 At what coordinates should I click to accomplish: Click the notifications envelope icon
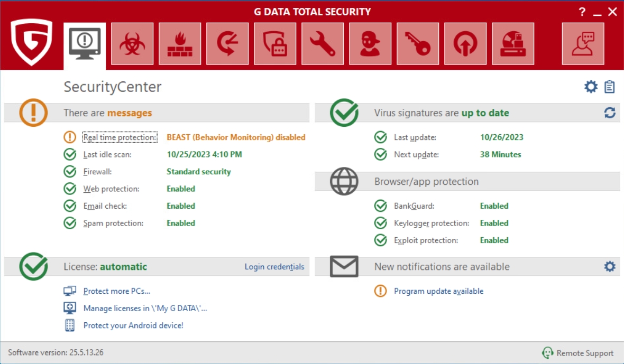[x=344, y=266]
